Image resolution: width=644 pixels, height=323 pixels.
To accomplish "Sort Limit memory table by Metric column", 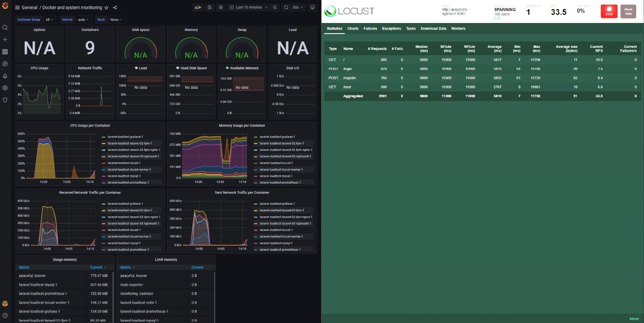I will click(127, 267).
